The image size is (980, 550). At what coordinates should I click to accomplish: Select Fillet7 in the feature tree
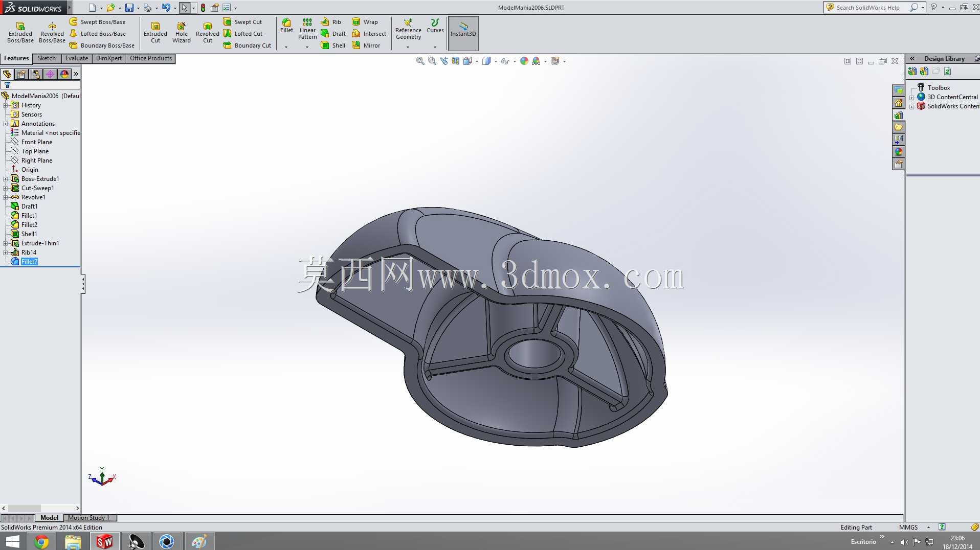(29, 262)
